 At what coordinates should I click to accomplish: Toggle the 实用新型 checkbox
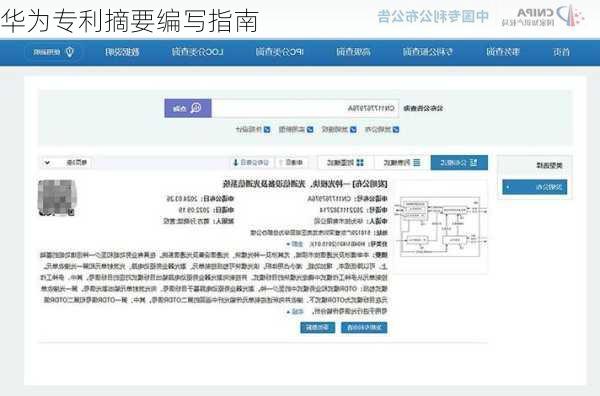[x=310, y=130]
